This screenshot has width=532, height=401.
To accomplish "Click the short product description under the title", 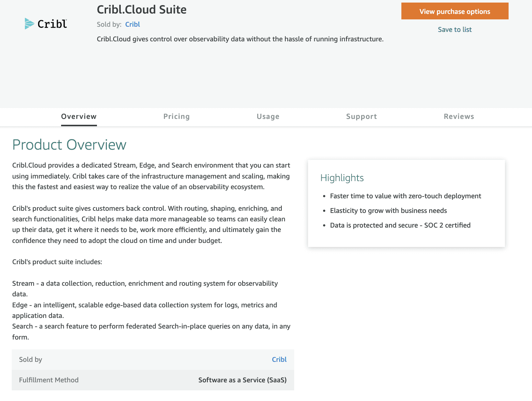I will pos(240,39).
